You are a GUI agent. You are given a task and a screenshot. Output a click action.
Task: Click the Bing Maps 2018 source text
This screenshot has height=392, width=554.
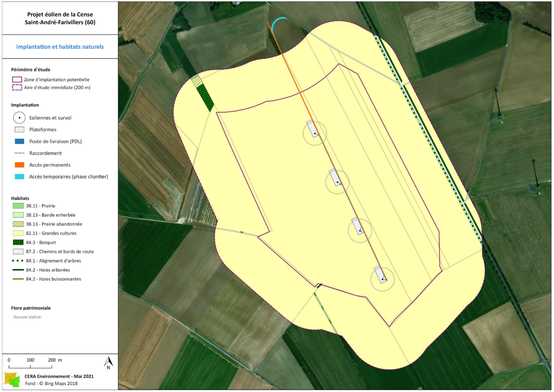point(51,383)
